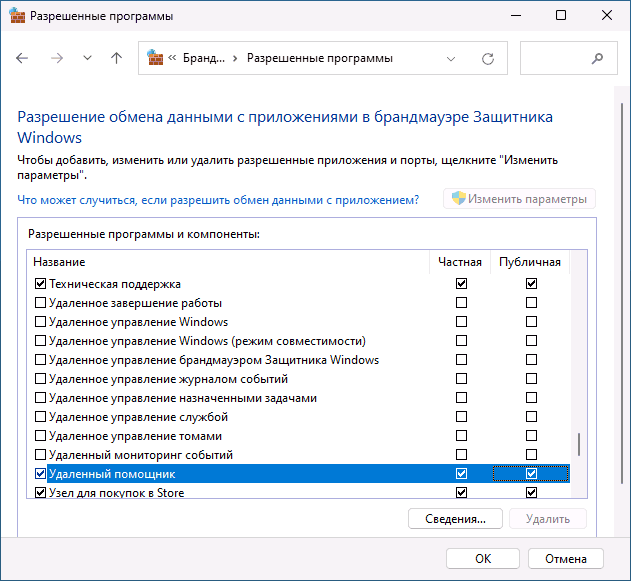
Task: Click the Частная column header
Action: pos(460,262)
